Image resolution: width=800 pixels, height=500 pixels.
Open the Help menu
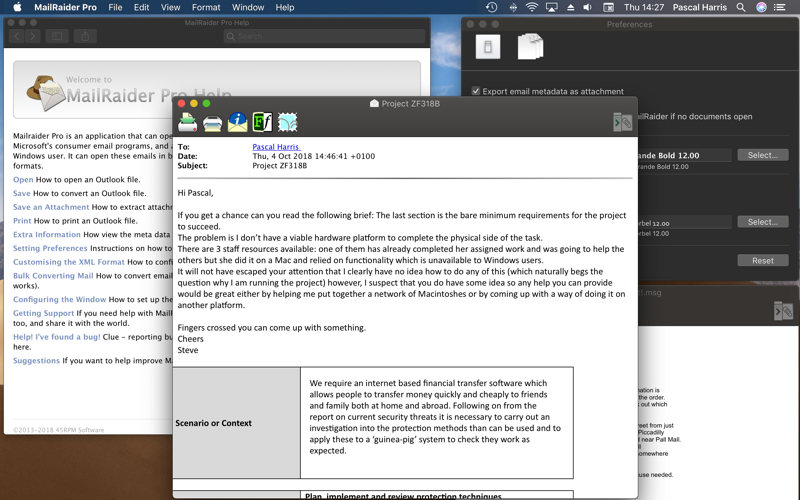pyautogui.click(x=285, y=7)
